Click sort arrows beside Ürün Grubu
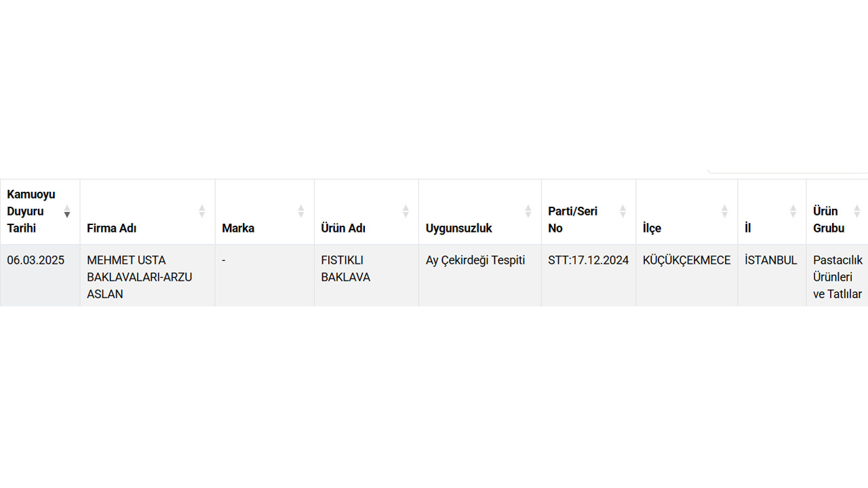Viewport: 868px width, 488px height. [x=856, y=211]
